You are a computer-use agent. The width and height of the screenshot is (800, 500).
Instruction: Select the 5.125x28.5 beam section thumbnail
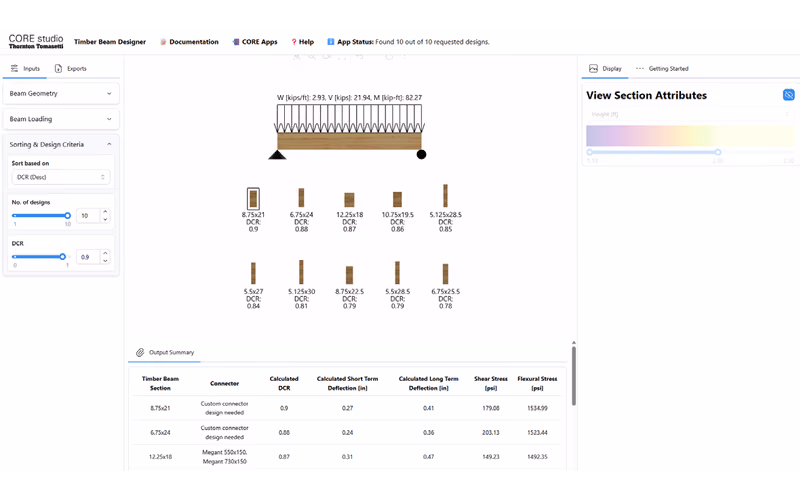[445, 195]
